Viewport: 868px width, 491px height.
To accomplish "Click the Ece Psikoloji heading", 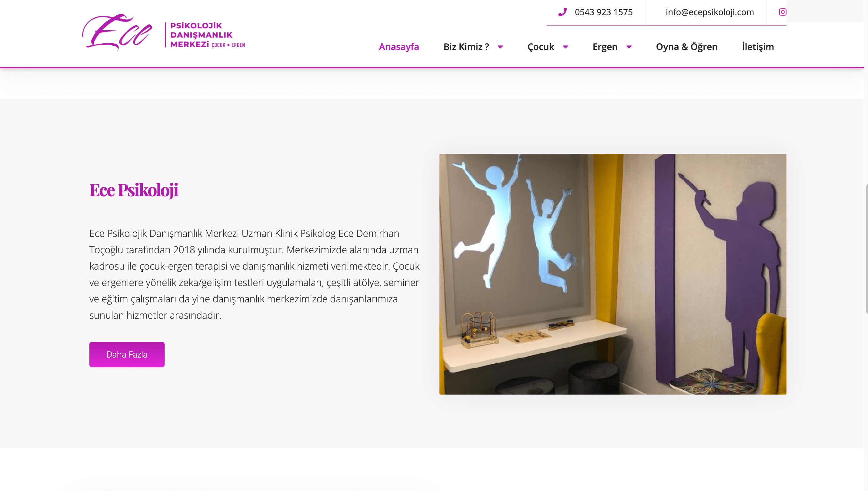I will (134, 190).
